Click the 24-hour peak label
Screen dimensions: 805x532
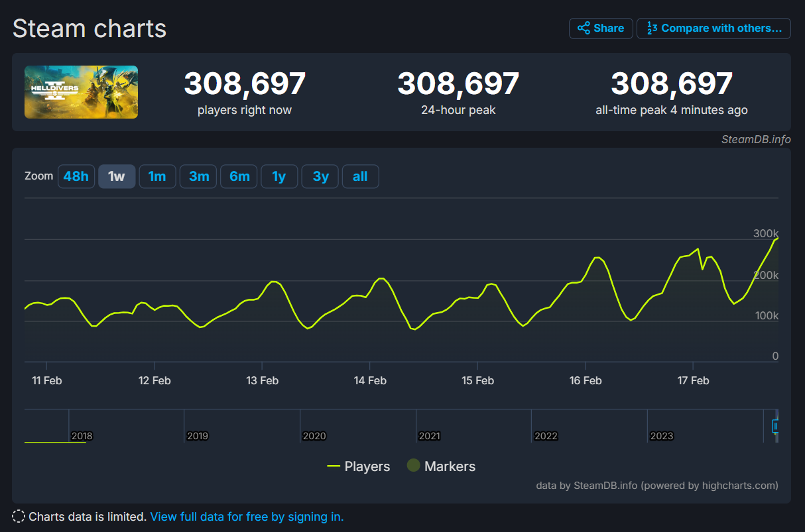click(x=458, y=110)
